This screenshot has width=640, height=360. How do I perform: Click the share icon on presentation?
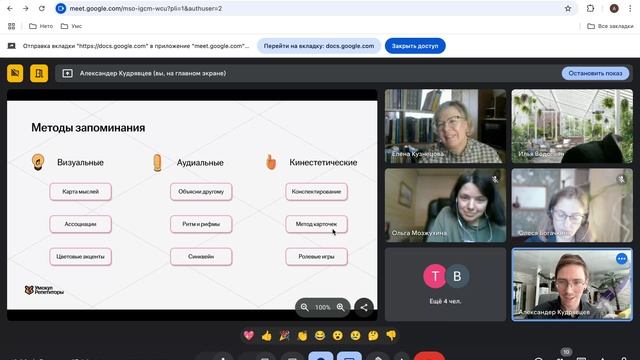[x=364, y=307]
